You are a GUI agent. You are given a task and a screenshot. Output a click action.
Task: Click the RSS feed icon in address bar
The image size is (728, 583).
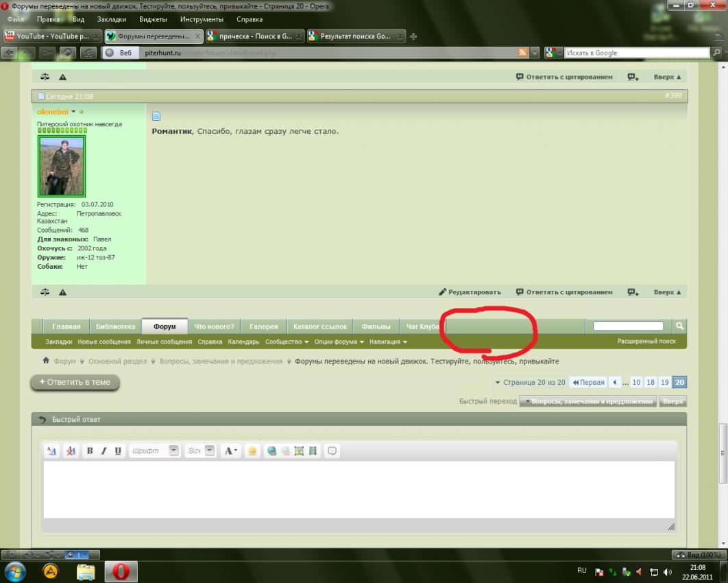coord(523,53)
